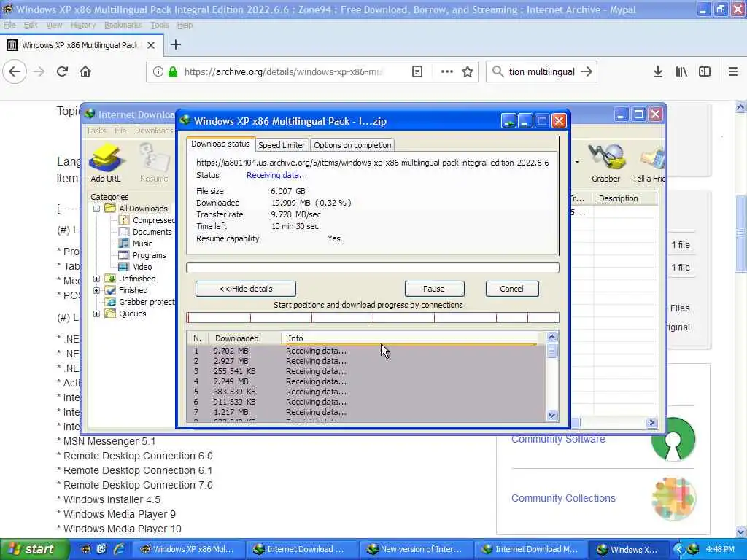The width and height of the screenshot is (747, 560).
Task: Click Add URL icon in Internet Download Manager
Action: tap(106, 163)
